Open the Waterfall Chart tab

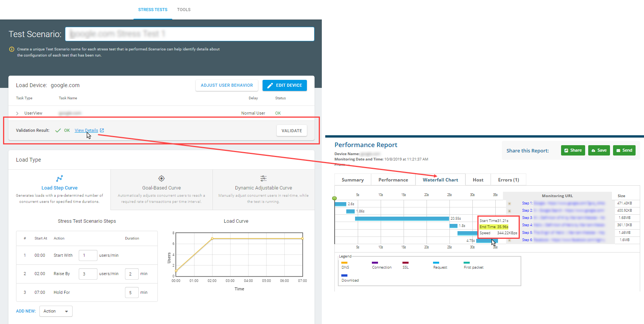pyautogui.click(x=440, y=180)
